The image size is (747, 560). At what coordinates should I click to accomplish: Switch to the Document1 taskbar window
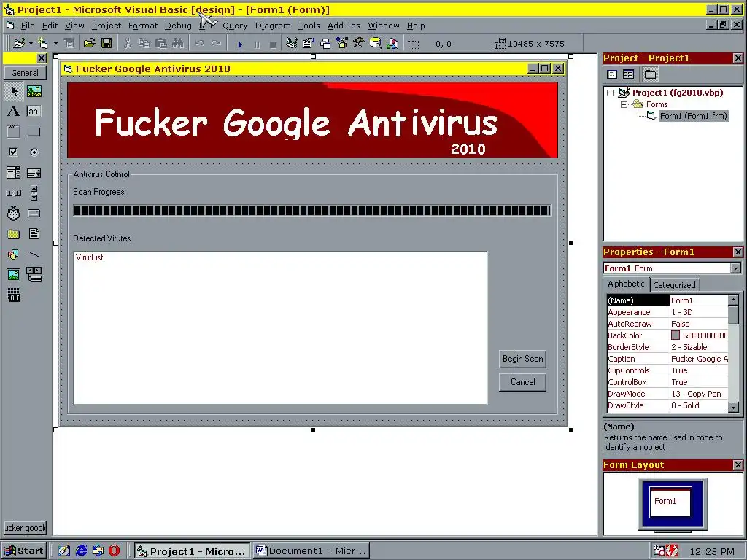[311, 551]
